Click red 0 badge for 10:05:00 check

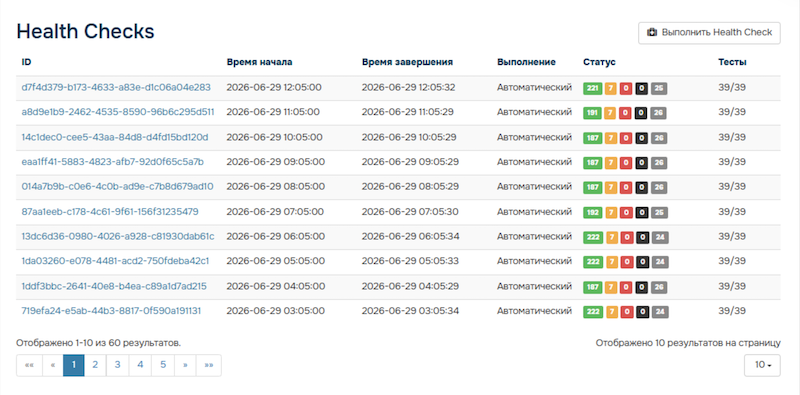pos(626,138)
